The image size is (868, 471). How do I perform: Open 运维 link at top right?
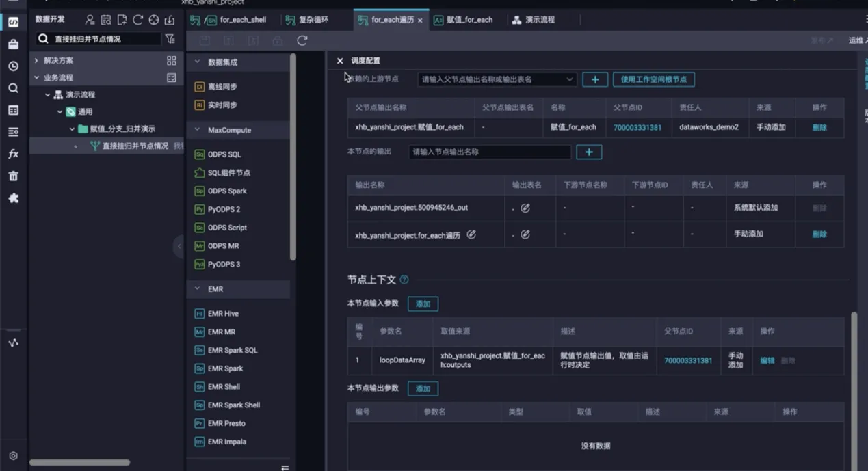856,40
